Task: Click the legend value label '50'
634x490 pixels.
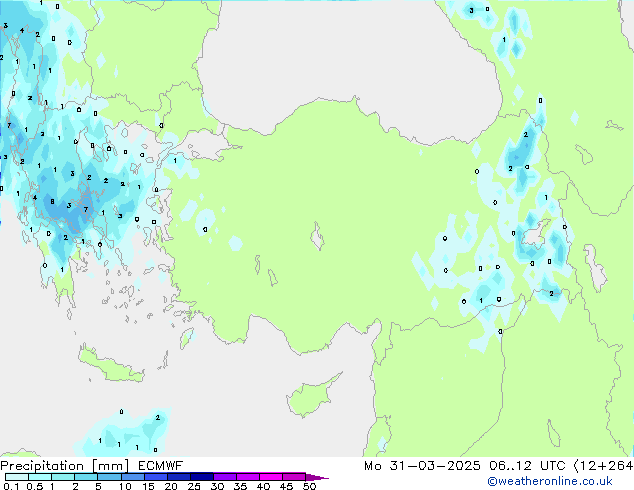Action: [310, 486]
